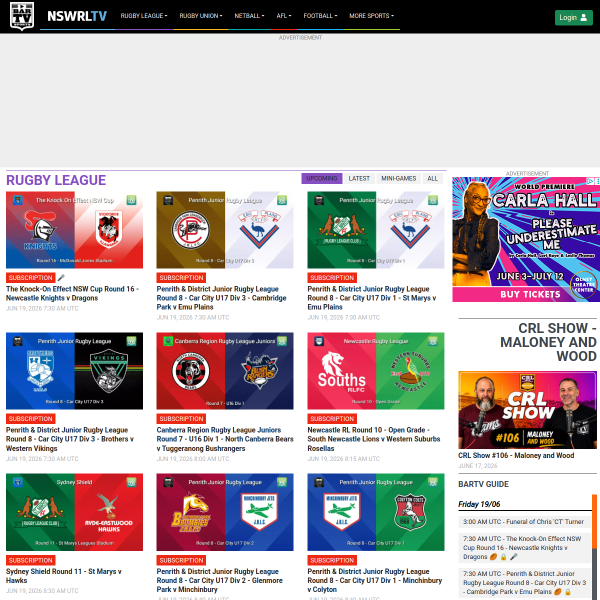Viewport: 600px width, 600px height.
Task: Open the Rugby League section heading
Action: click(x=56, y=180)
